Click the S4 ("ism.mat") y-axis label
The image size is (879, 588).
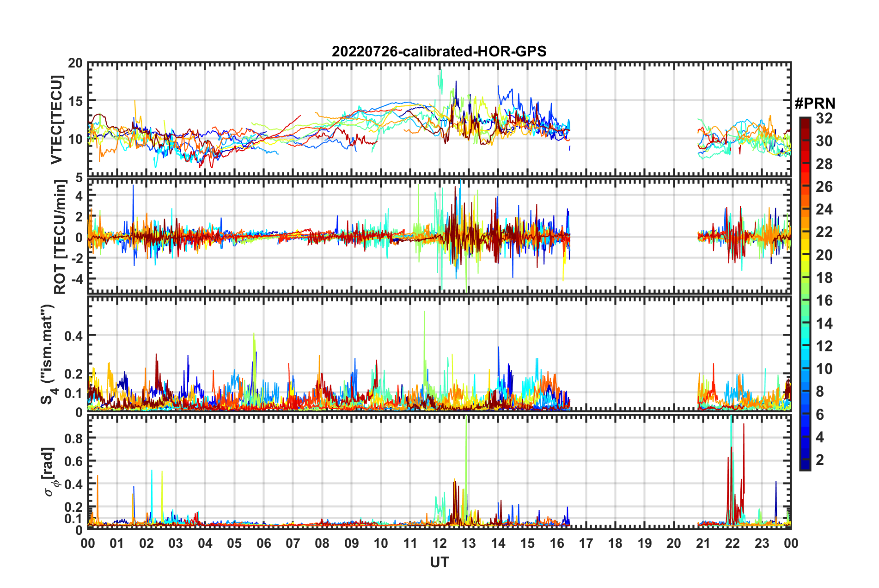pos(48,354)
